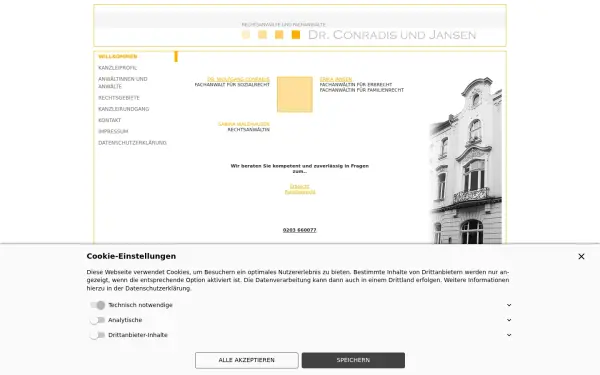Click the phone number 0203 660077
This screenshot has height=375, width=600.
point(300,230)
